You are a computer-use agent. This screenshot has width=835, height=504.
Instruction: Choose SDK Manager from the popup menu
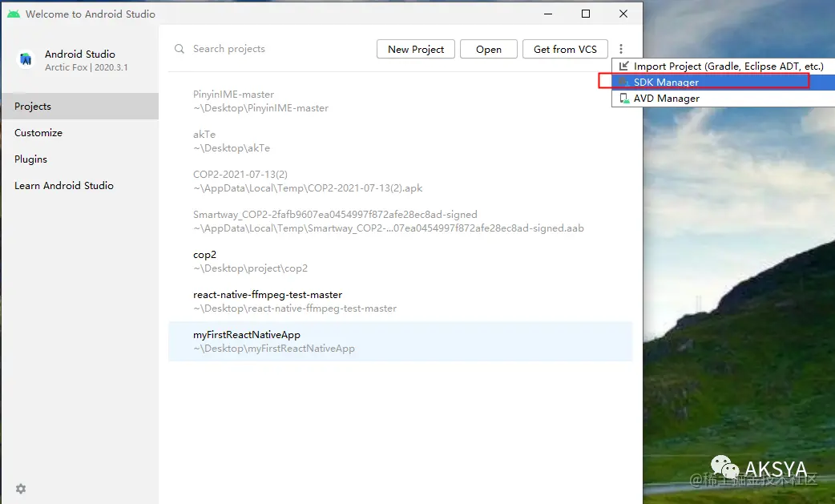tap(723, 82)
